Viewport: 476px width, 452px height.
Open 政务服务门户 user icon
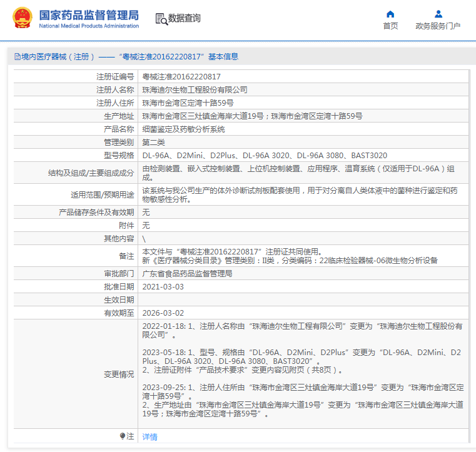point(438,14)
